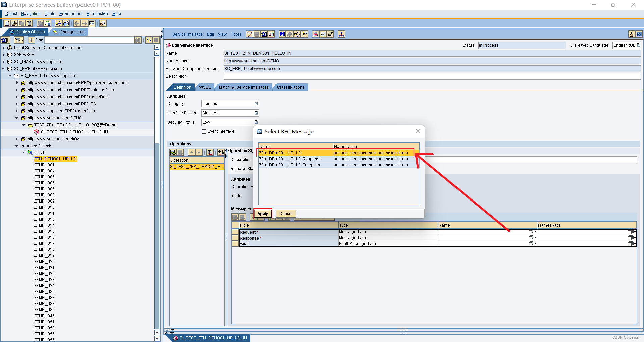This screenshot has height=342, width=644.
Task: Expand the http://www.yankon.com/xi/OA namespace node
Action: (17, 139)
